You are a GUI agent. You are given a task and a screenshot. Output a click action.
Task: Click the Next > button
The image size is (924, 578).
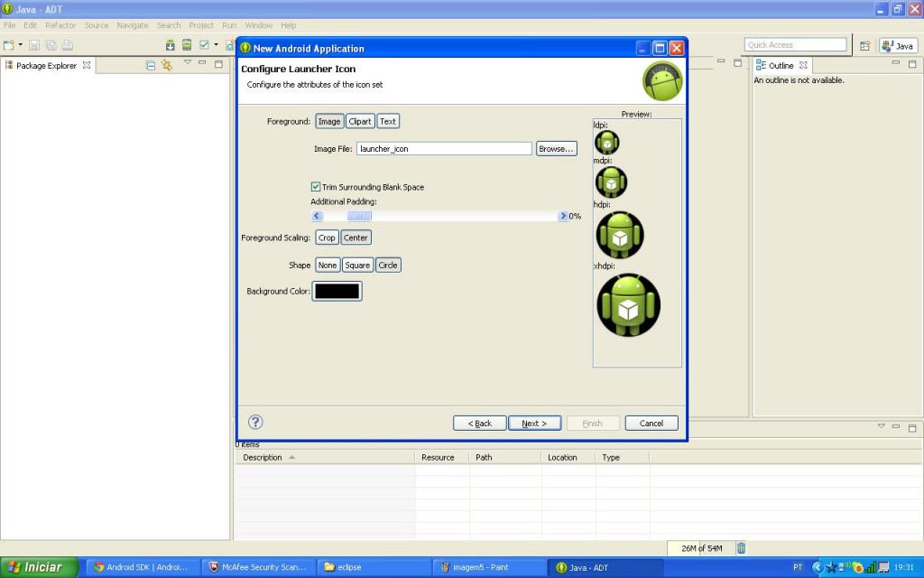pyautogui.click(x=534, y=423)
